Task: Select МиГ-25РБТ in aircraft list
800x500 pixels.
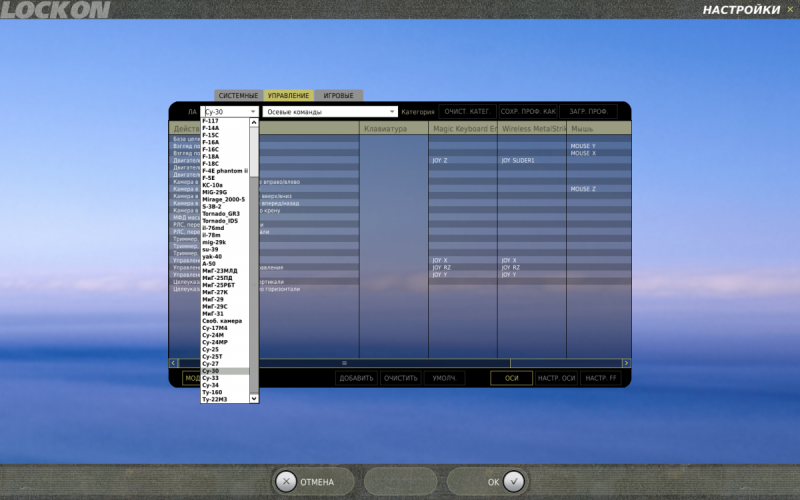Action: tap(225, 285)
